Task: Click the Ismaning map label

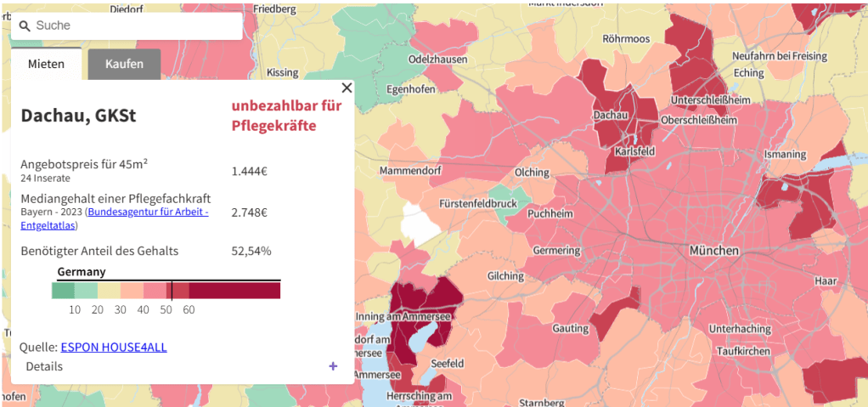Action: [x=785, y=155]
